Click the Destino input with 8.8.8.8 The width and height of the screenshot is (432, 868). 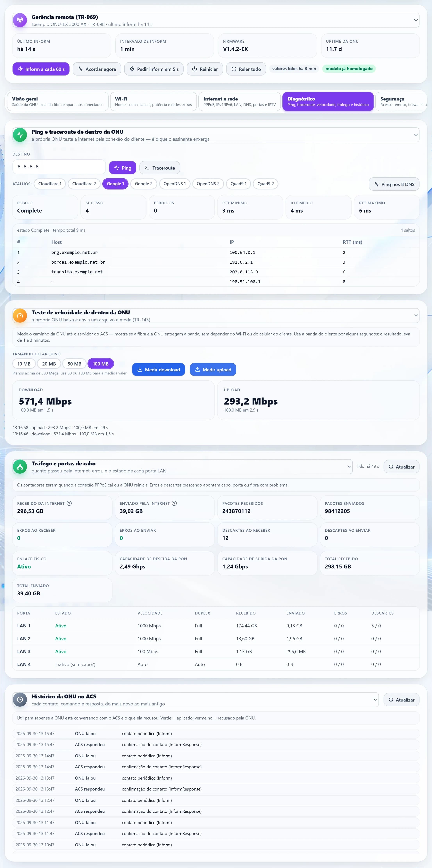[59, 167]
